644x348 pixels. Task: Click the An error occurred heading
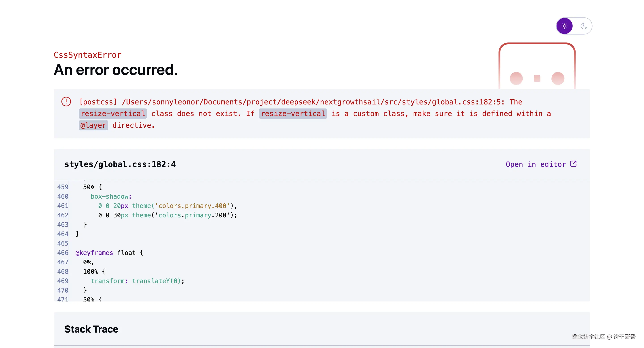[116, 70]
